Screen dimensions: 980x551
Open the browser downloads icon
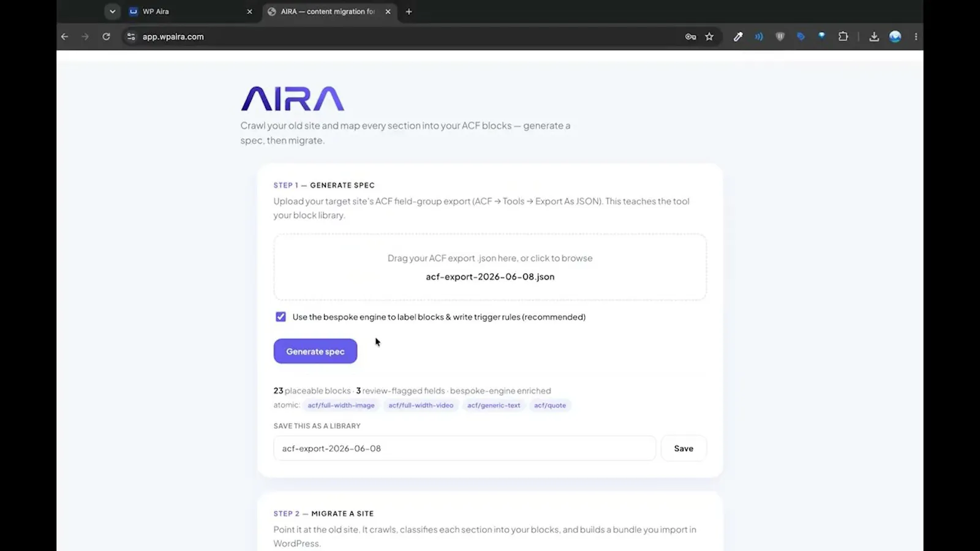(x=874, y=37)
